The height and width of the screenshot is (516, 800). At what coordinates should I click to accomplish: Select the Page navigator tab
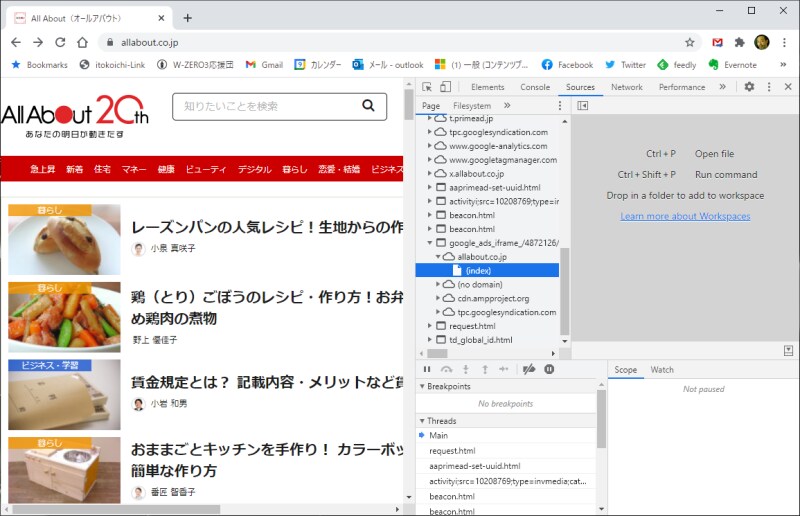coord(431,106)
